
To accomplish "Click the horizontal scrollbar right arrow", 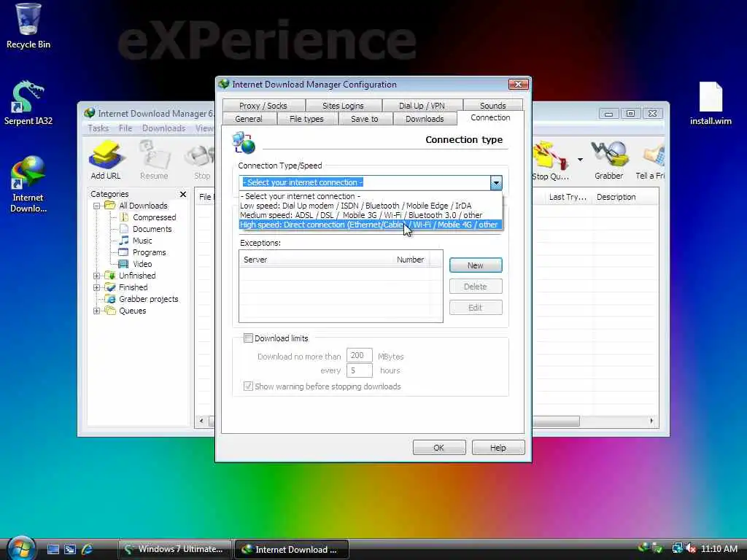I will [x=651, y=421].
